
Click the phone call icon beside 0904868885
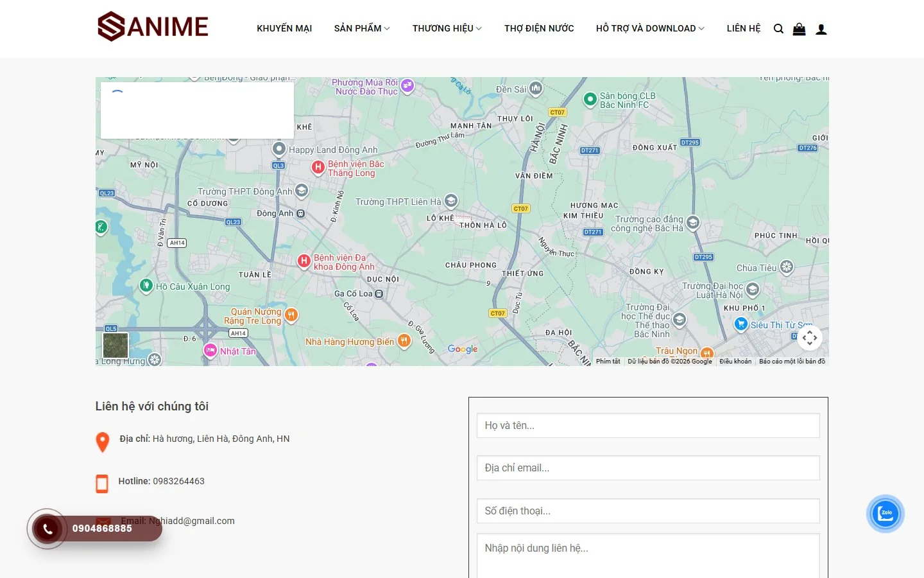pyautogui.click(x=47, y=529)
